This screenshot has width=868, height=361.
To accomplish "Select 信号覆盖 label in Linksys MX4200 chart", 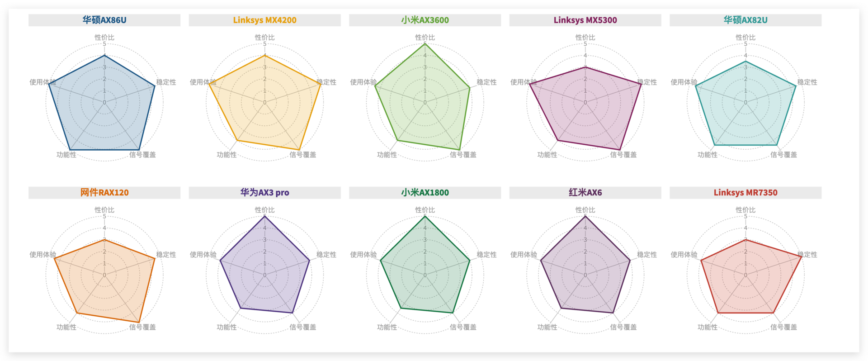I will pyautogui.click(x=303, y=155).
